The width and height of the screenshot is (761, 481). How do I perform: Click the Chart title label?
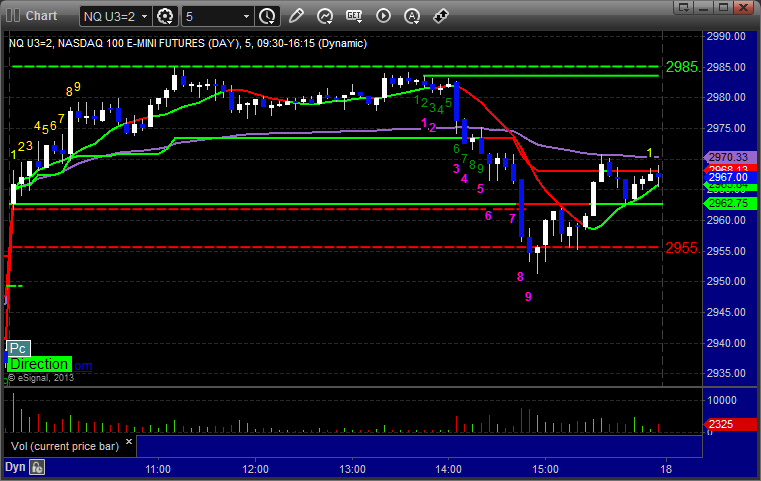point(41,16)
